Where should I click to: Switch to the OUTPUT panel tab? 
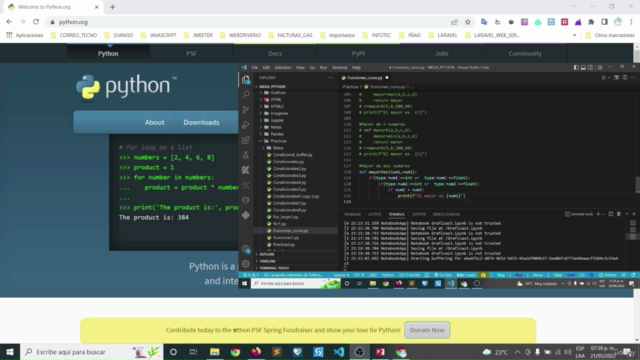pyautogui.click(x=374, y=214)
